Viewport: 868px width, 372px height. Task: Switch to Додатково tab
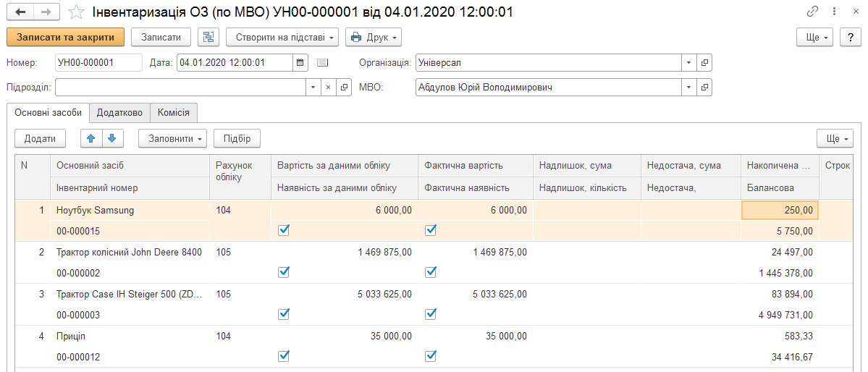click(x=119, y=112)
